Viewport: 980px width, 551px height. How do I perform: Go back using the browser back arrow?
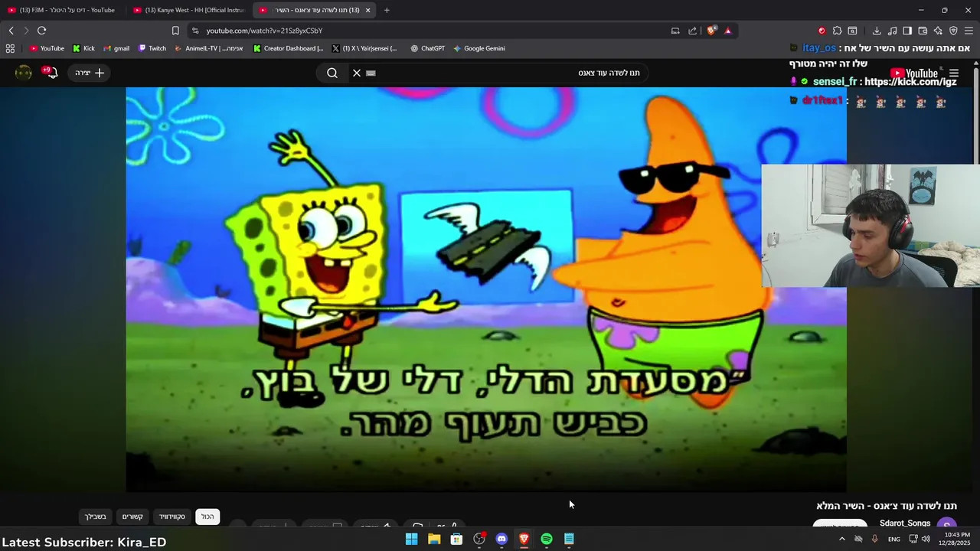coord(11,31)
